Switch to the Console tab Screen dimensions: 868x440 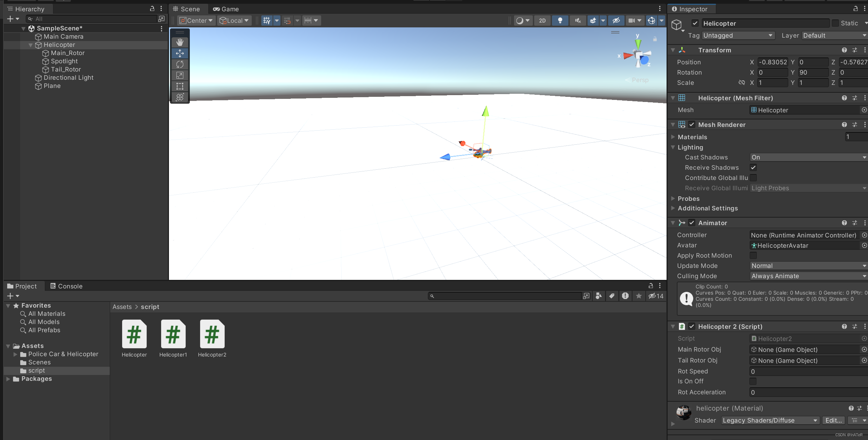point(66,286)
